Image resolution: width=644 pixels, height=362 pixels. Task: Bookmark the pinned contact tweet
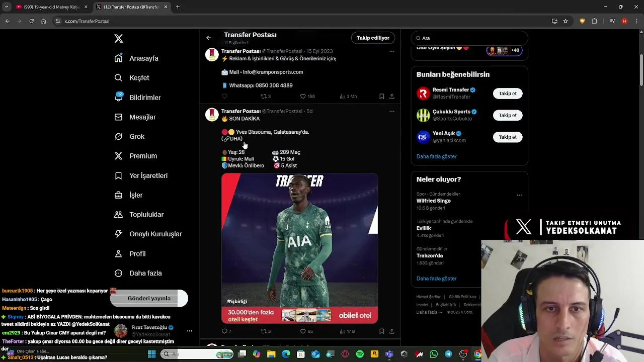coord(382,96)
